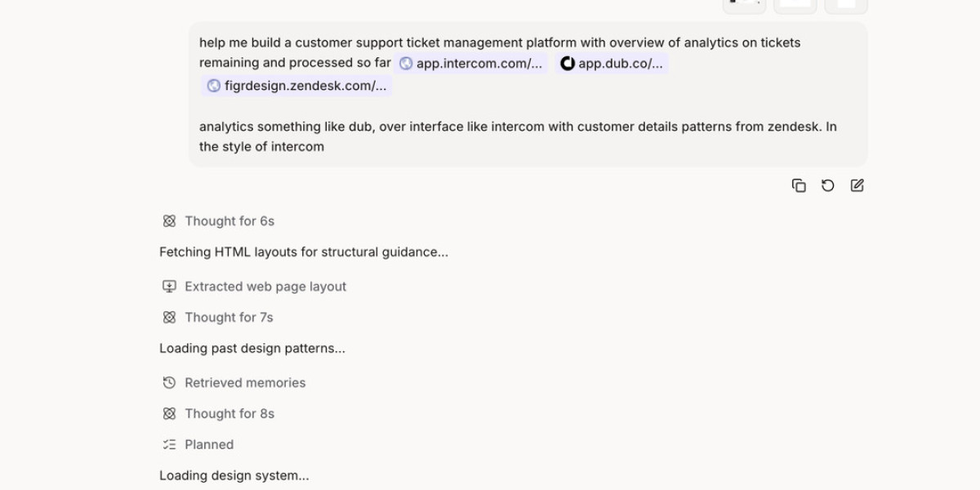
Task: Click the checklist icon beside Planned
Action: click(x=169, y=445)
